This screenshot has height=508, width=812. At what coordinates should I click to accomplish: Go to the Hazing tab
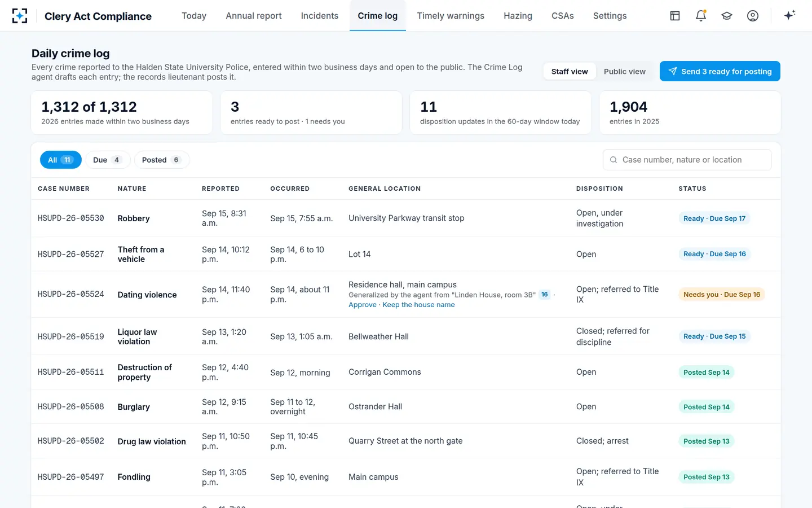[518, 16]
